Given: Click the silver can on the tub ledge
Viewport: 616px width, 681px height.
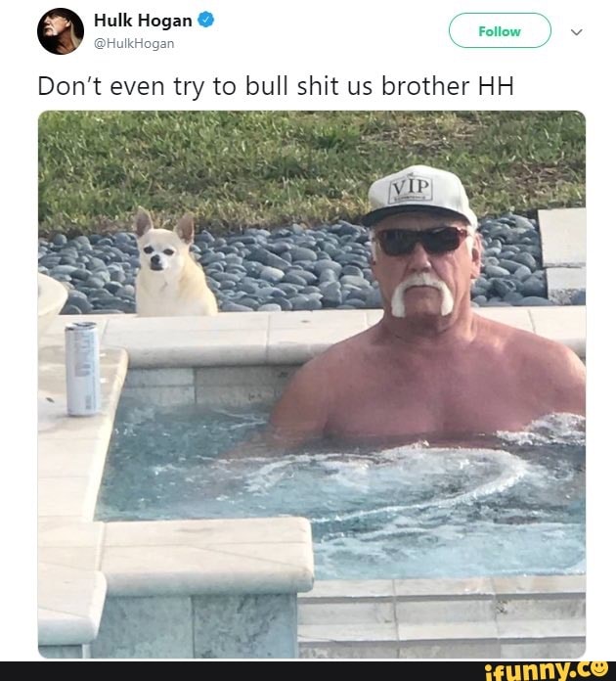Looking at the screenshot, I should tap(82, 368).
